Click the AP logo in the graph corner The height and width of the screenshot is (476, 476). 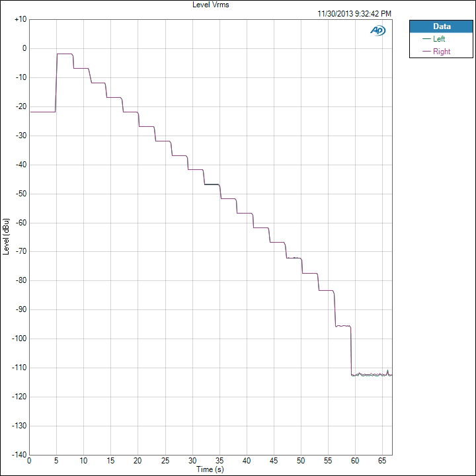(x=378, y=30)
